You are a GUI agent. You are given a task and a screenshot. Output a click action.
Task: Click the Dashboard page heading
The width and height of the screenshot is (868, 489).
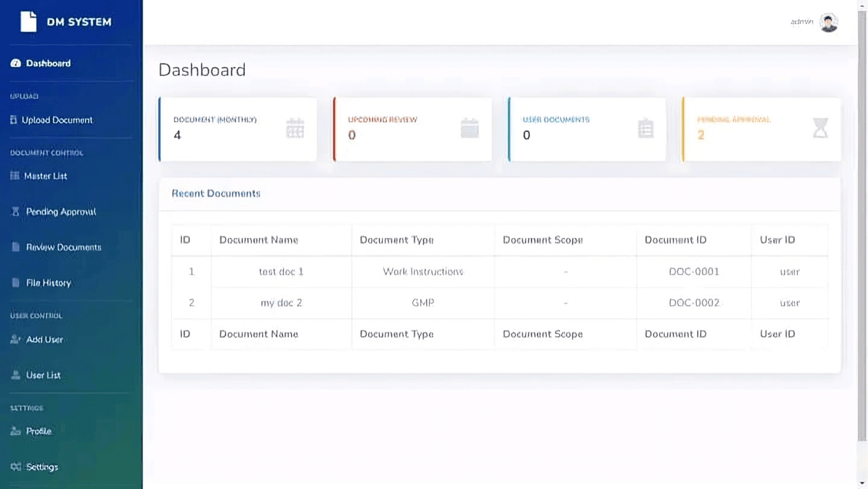click(202, 70)
